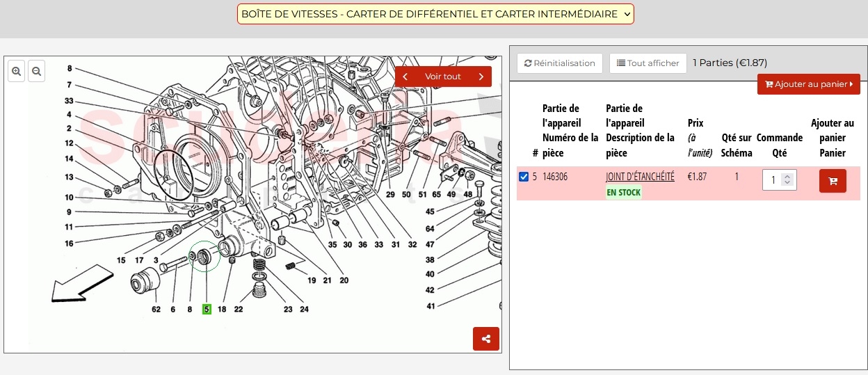
Task: Zoom out of the parts diagram
Action: tap(36, 71)
